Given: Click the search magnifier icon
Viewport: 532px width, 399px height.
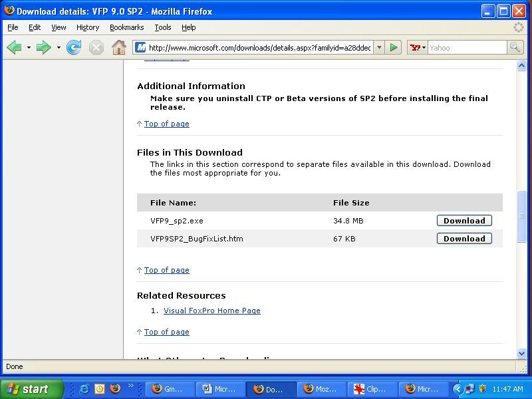Looking at the screenshot, I should (x=515, y=47).
